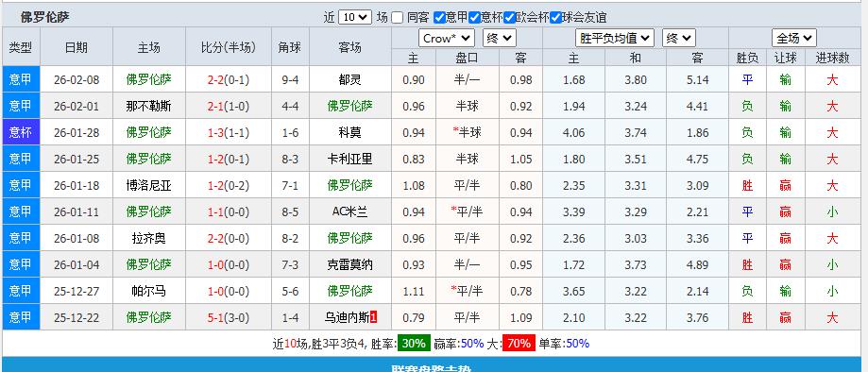Click the draw odds value 3.80
868x372 pixels.
tap(635, 79)
